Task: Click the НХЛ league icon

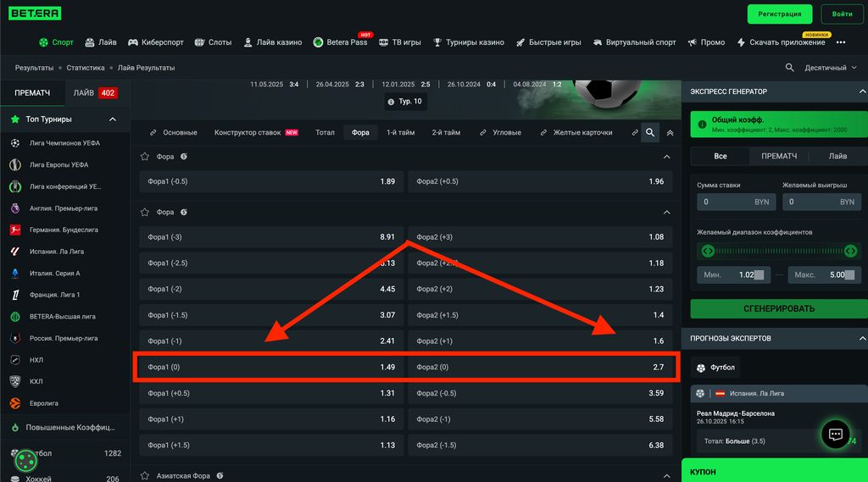Action: (14, 360)
